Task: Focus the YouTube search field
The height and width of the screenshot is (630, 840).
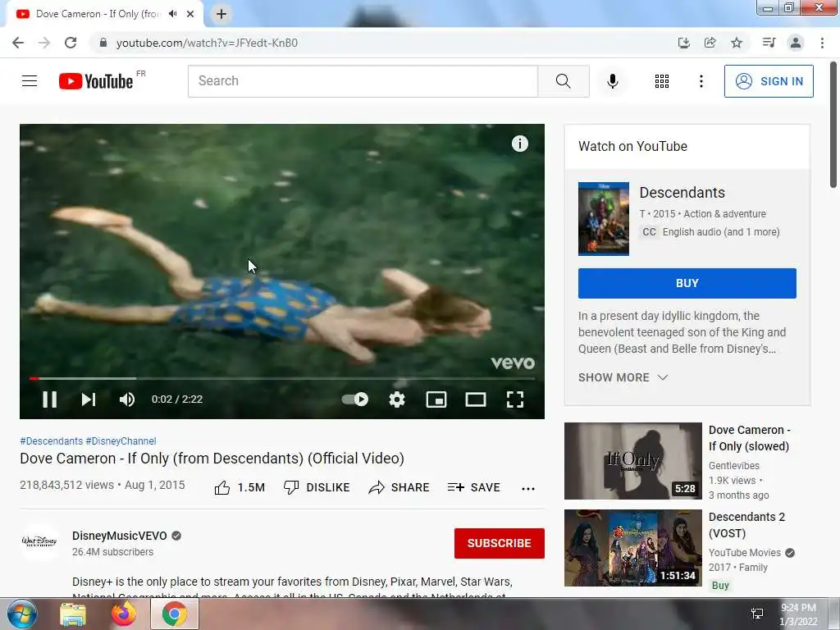Action: click(x=363, y=81)
